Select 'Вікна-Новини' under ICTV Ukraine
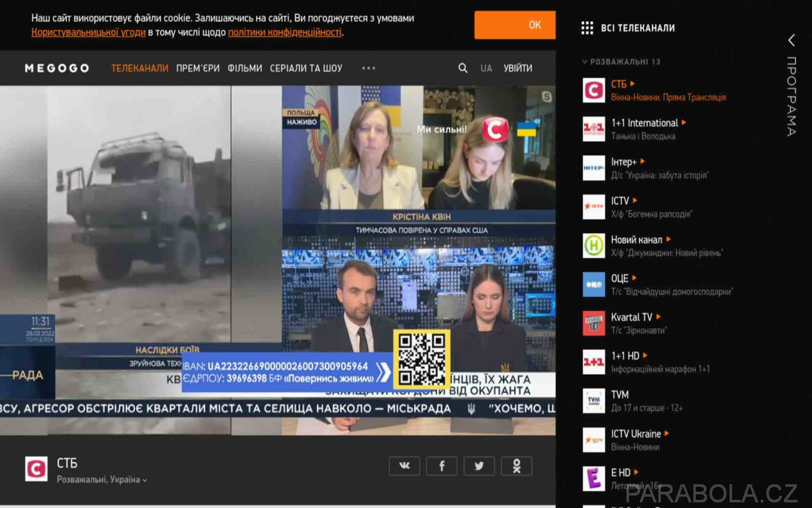This screenshot has height=508, width=812. [x=635, y=447]
